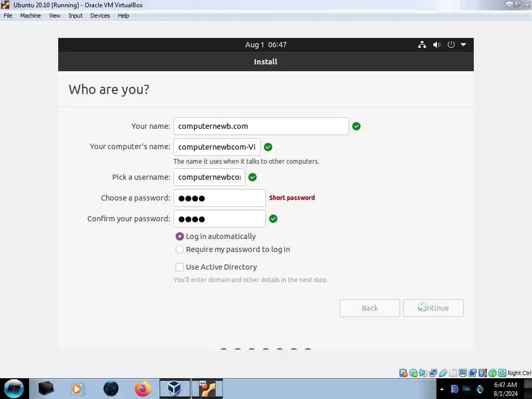
Task: Click green checkmark beside Your name
Action: point(356,126)
